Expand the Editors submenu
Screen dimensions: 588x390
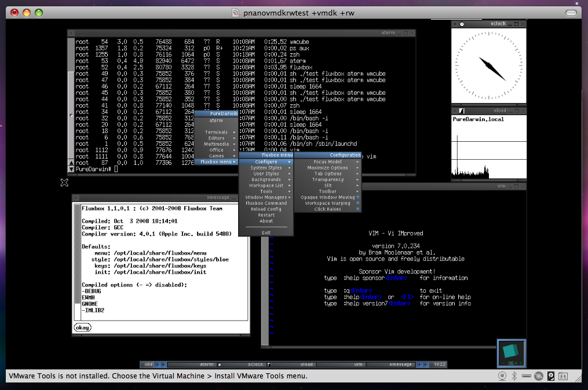pyautogui.click(x=217, y=138)
